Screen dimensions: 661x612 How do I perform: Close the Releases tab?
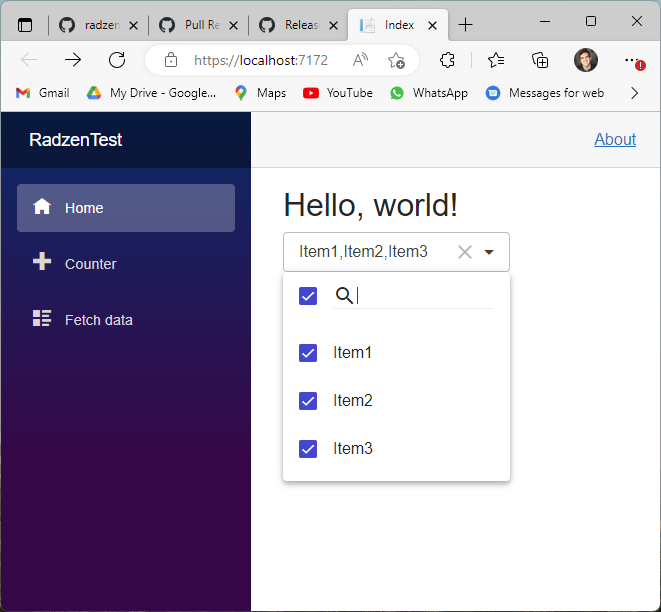pyautogui.click(x=333, y=26)
